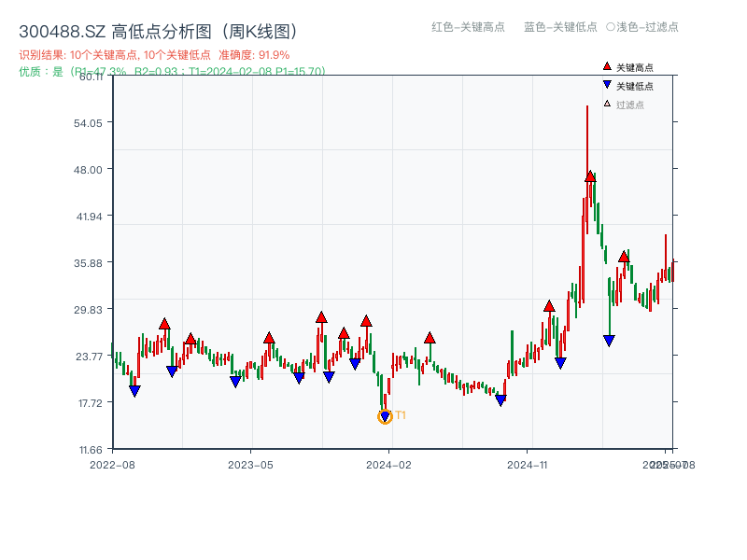The width and height of the screenshot is (747, 560).
Task: Click the 识别结果 accuracy 91.9% line
Action: [154, 55]
